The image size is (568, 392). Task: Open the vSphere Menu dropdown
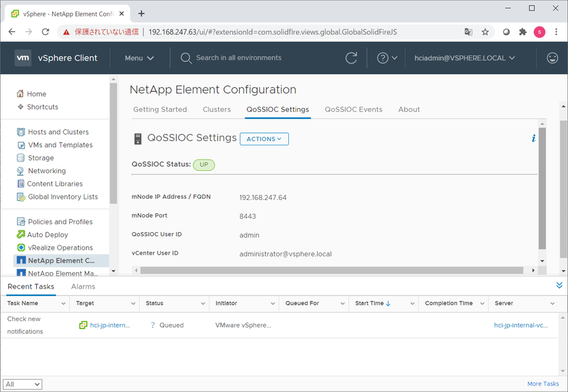click(x=139, y=58)
